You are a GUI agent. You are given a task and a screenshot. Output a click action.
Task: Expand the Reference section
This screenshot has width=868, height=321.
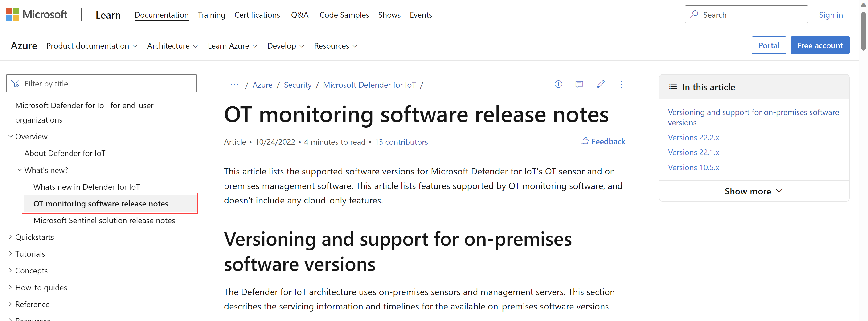10,304
